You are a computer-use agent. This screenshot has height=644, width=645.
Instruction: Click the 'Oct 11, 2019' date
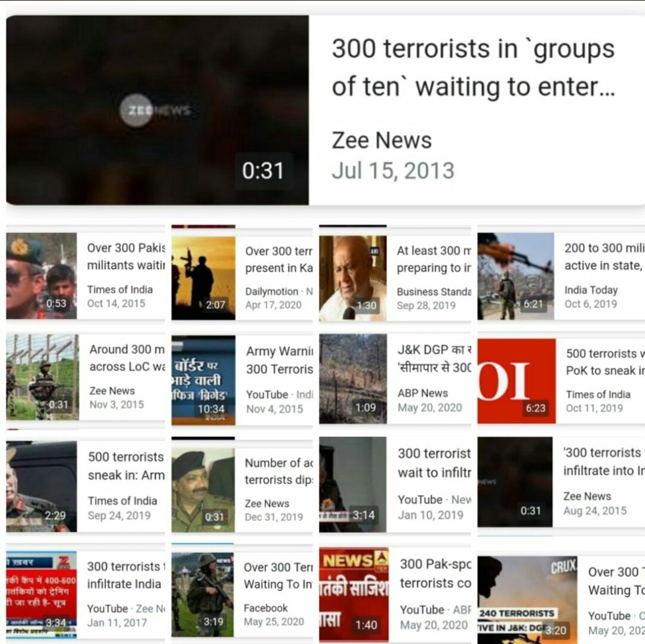[594, 408]
